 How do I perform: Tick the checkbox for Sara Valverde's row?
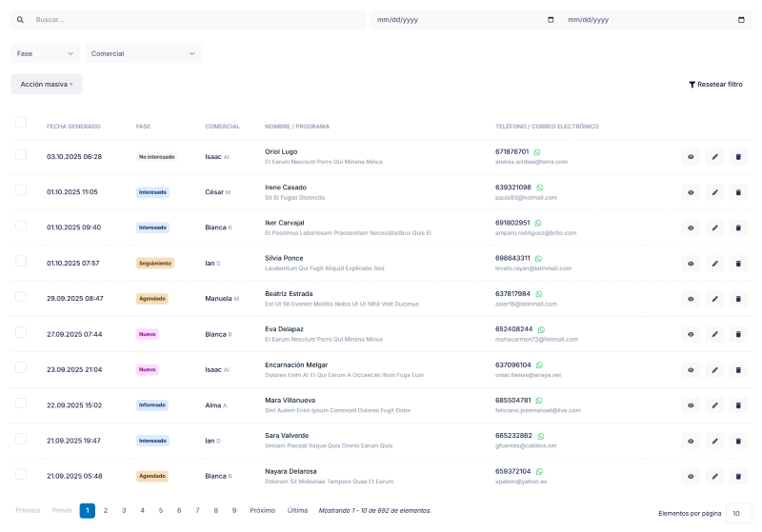coord(21,441)
